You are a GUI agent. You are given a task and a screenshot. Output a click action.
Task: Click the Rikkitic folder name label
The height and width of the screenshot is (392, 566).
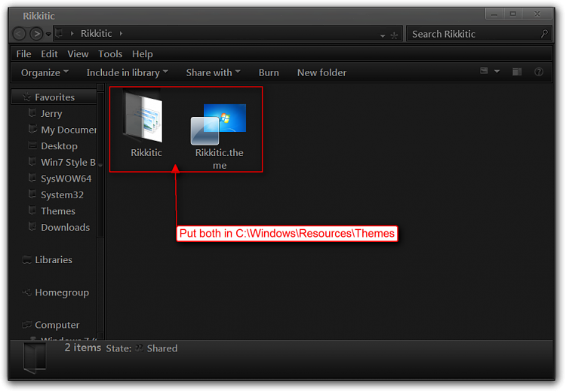pos(146,153)
